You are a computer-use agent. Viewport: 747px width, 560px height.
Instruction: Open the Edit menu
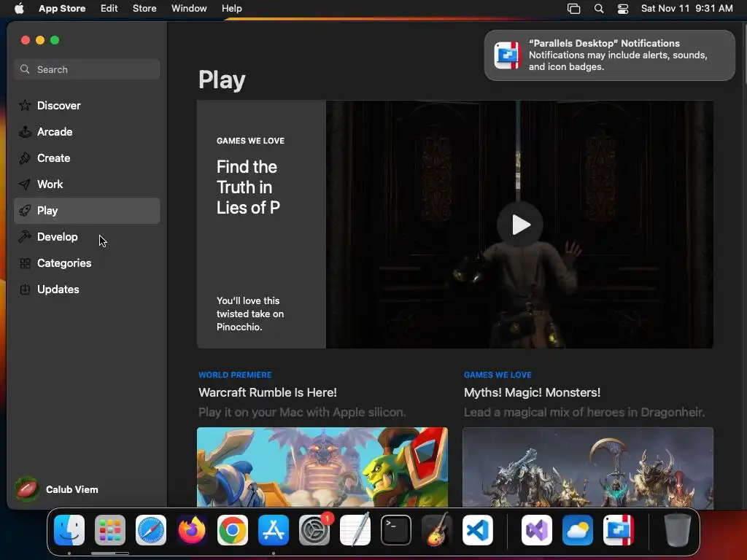coord(109,8)
